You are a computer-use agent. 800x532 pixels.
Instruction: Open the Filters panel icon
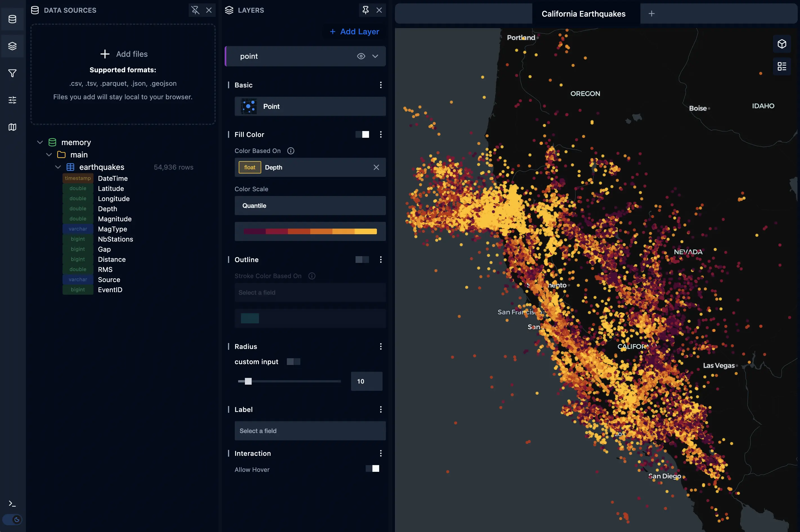[x=12, y=73]
